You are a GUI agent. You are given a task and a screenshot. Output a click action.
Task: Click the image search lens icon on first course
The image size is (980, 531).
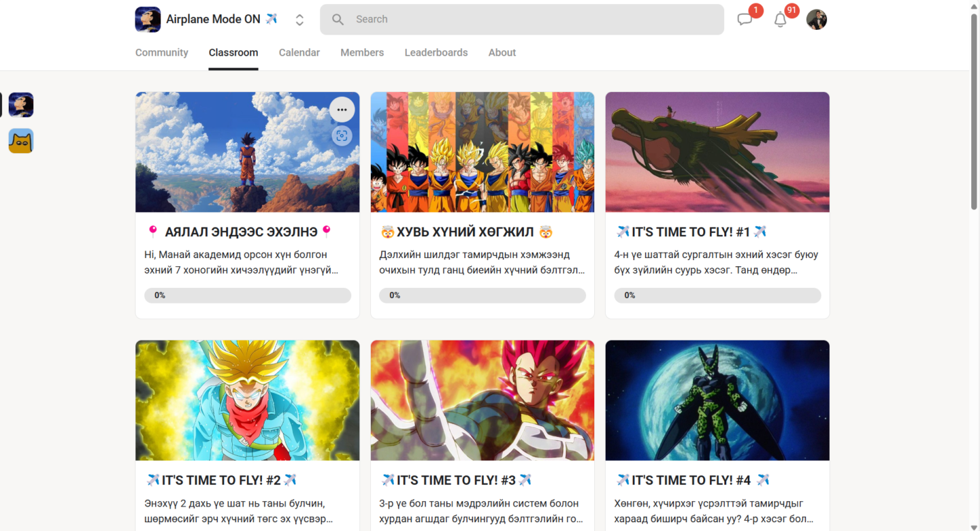coord(342,136)
